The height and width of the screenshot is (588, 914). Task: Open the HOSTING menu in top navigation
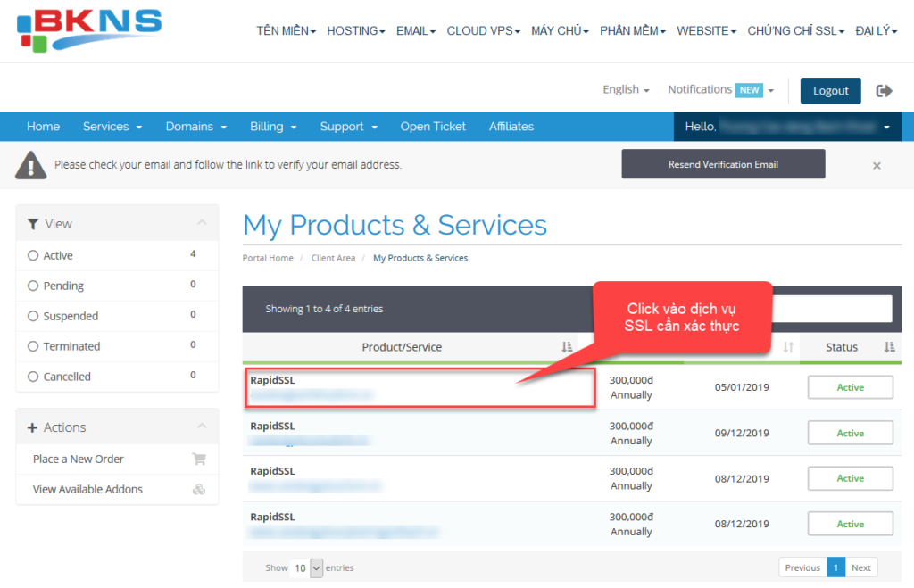[355, 31]
